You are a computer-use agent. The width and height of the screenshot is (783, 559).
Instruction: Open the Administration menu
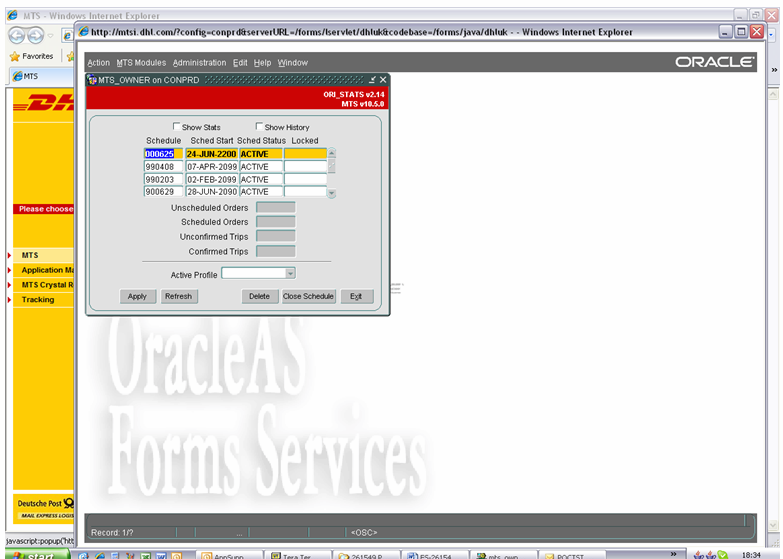pyautogui.click(x=199, y=63)
